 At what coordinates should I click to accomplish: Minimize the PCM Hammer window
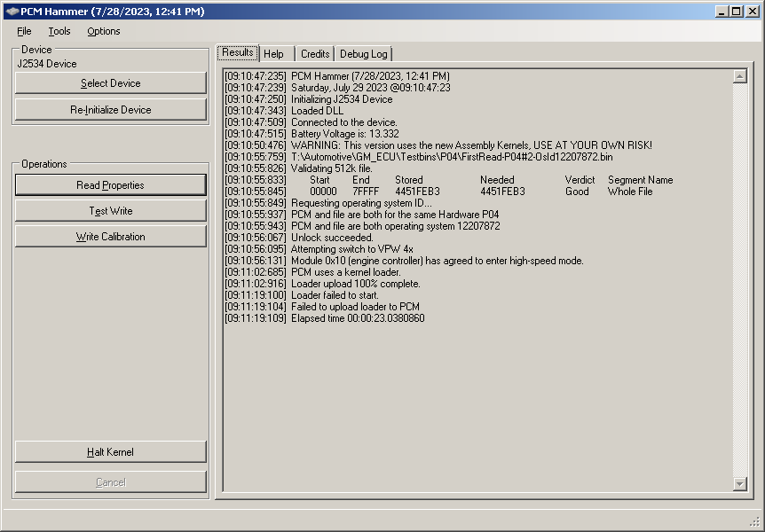[x=722, y=12]
